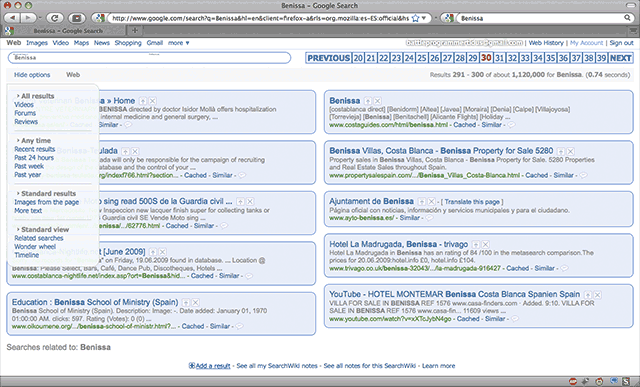Show Images from the page option
This screenshot has width=640, height=387.
pos(47,202)
